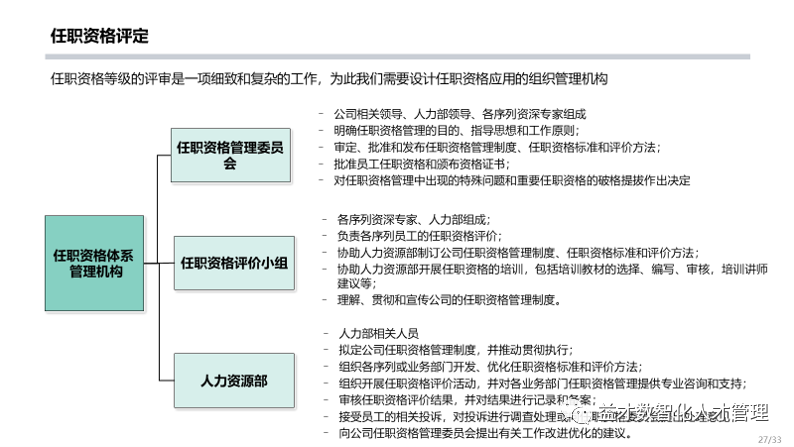
Task: Select the line starting 协助人力资源部制订公司任职资格管理制度
Action: (x=518, y=253)
